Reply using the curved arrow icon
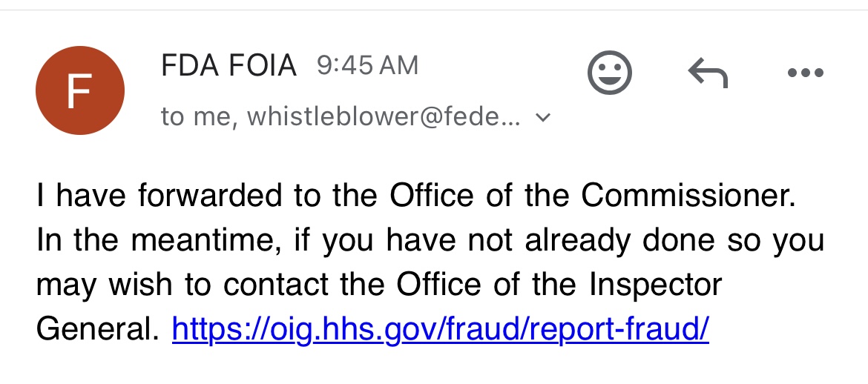Viewport: 868px width, 384px height. tap(708, 73)
